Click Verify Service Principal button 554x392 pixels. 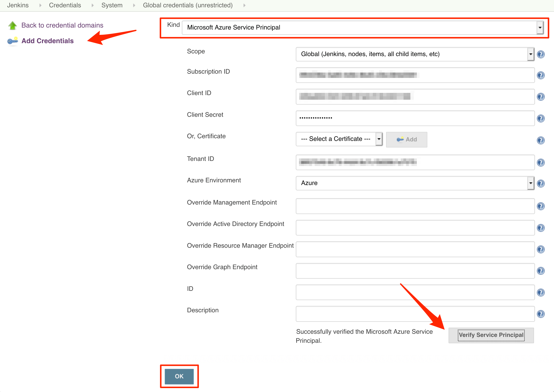point(491,335)
